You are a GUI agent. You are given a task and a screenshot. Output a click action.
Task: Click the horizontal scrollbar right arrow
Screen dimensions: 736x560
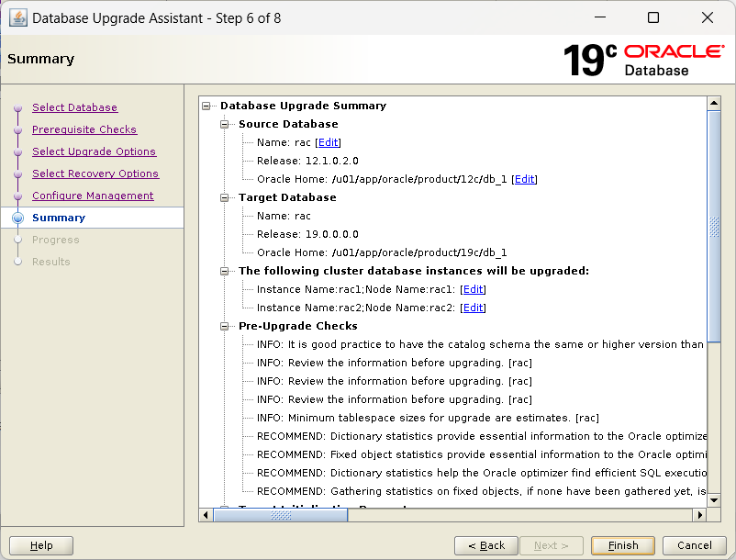pyautogui.click(x=700, y=515)
